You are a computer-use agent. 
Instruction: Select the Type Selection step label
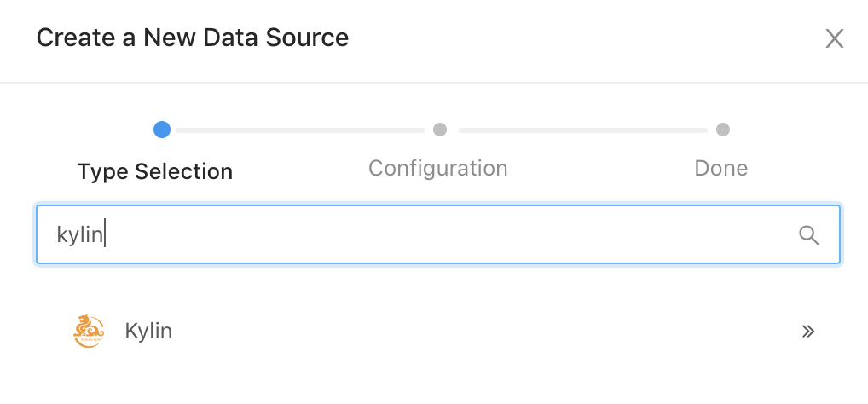tap(155, 171)
